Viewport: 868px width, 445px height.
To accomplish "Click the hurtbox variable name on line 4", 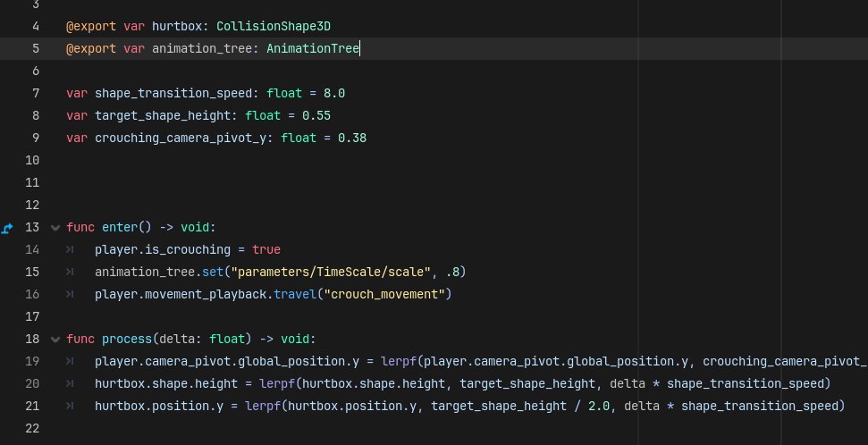I will 177,27.
